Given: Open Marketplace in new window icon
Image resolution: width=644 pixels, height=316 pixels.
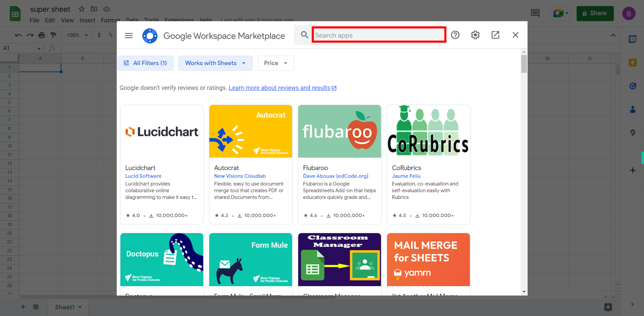Looking at the screenshot, I should click(495, 35).
